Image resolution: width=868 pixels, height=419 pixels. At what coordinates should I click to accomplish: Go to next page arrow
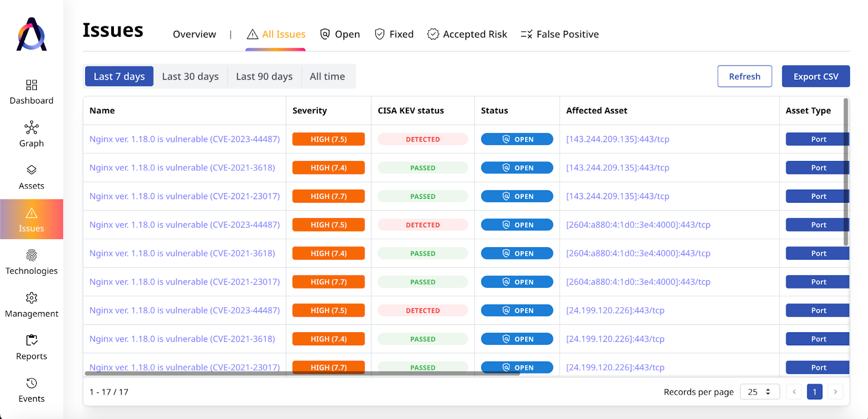pyautogui.click(x=835, y=391)
